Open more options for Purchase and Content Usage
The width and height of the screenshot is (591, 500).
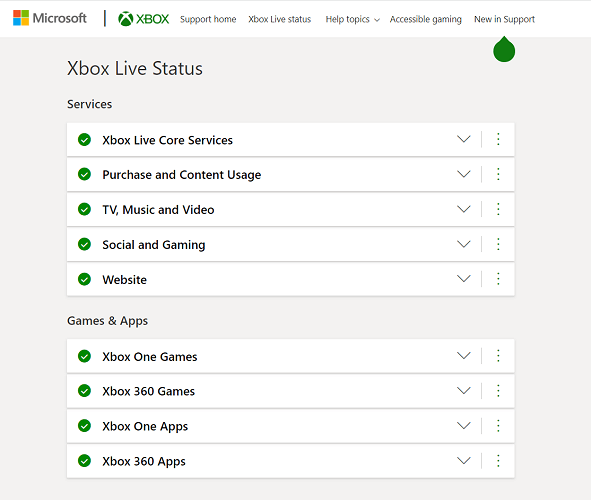pos(498,174)
